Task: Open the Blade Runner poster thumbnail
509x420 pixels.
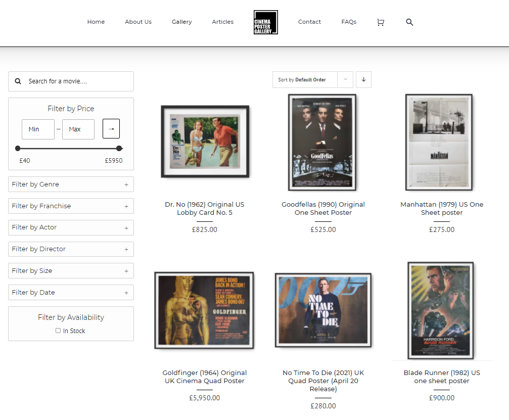Action: (x=440, y=311)
